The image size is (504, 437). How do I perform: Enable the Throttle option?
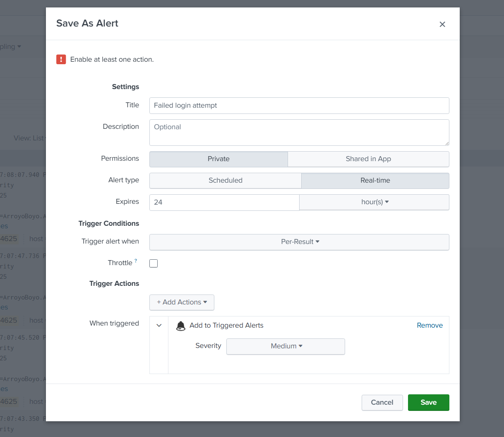pyautogui.click(x=154, y=263)
